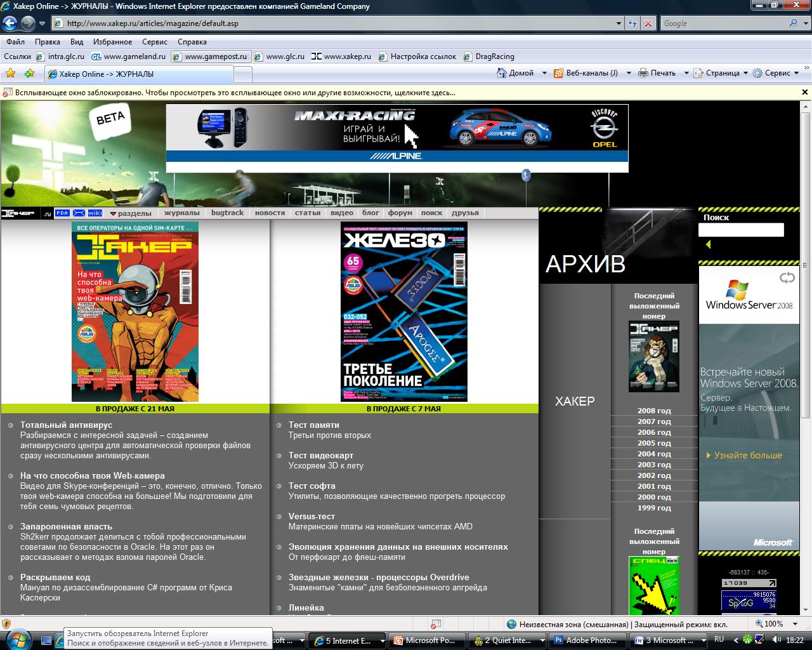Viewport: 812px width, 650px height.
Task: Click the yellow arrow under the Поиск field
Action: coord(707,244)
